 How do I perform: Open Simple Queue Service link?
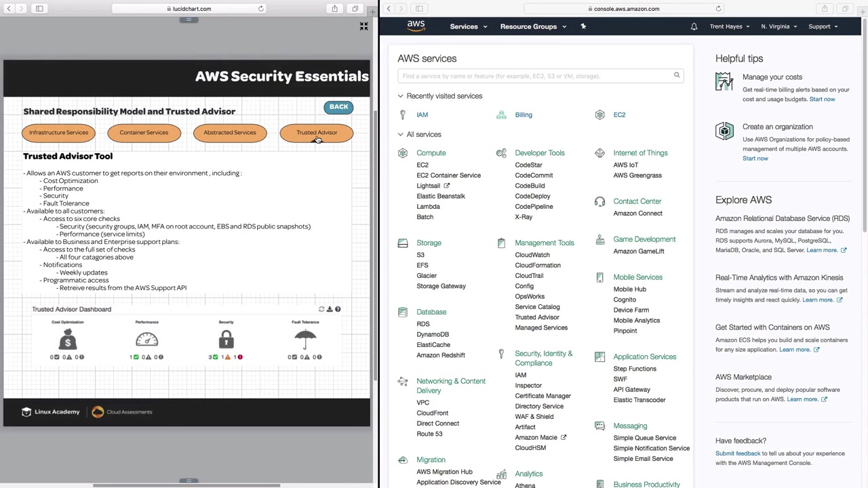(644, 438)
